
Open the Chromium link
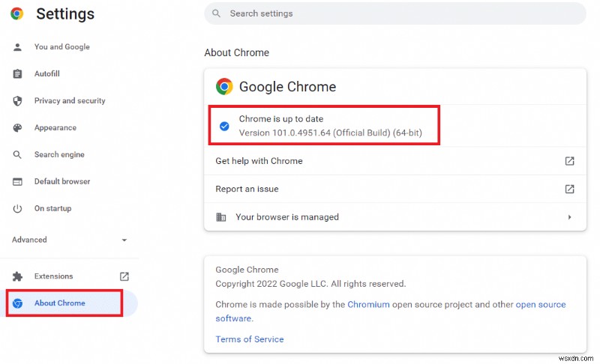pyautogui.click(x=368, y=304)
